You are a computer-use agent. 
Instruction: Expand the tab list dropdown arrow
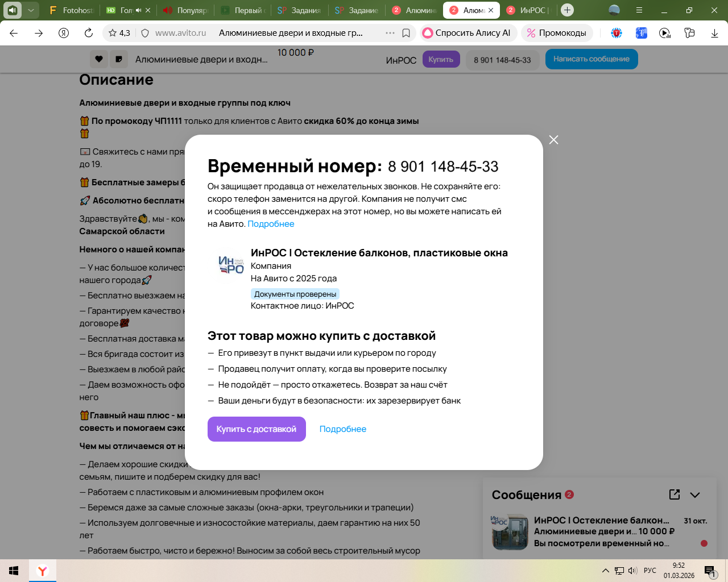click(31, 10)
